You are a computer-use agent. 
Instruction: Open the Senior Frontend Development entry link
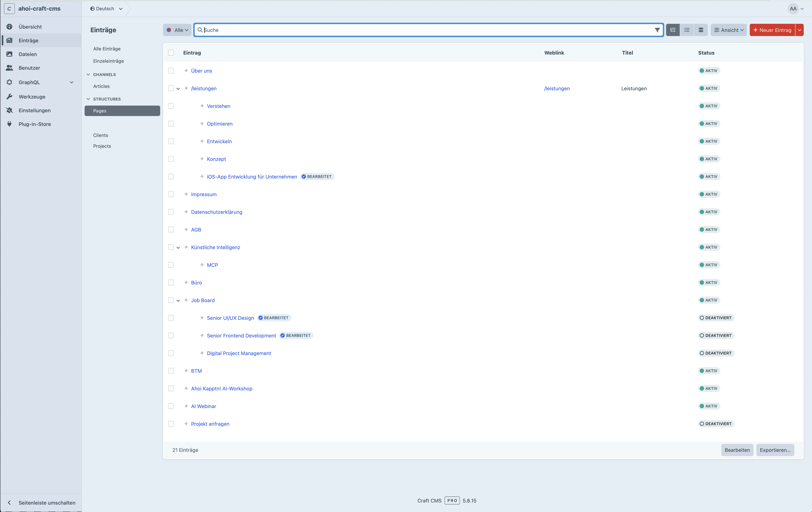click(x=241, y=335)
